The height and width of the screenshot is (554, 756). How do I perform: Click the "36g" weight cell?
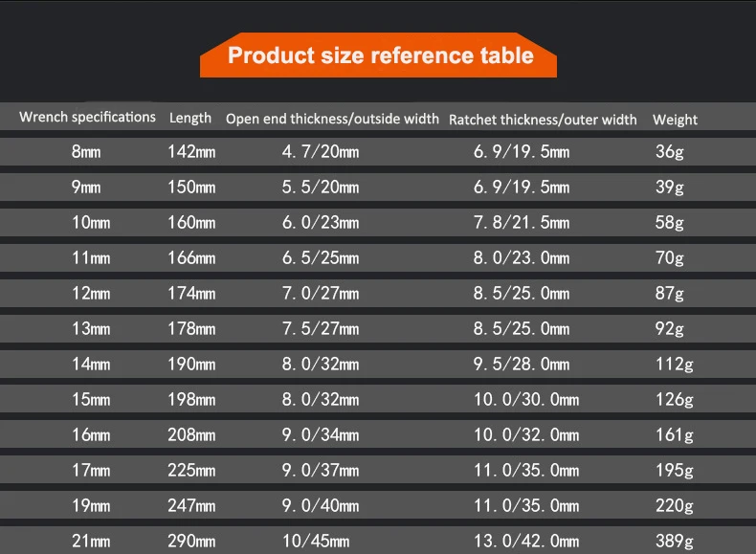(x=670, y=152)
